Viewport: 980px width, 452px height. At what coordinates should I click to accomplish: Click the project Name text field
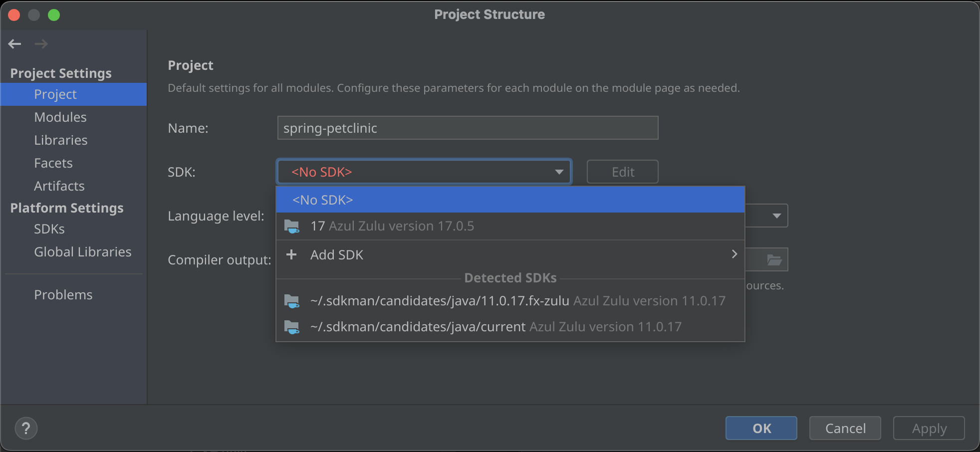468,128
